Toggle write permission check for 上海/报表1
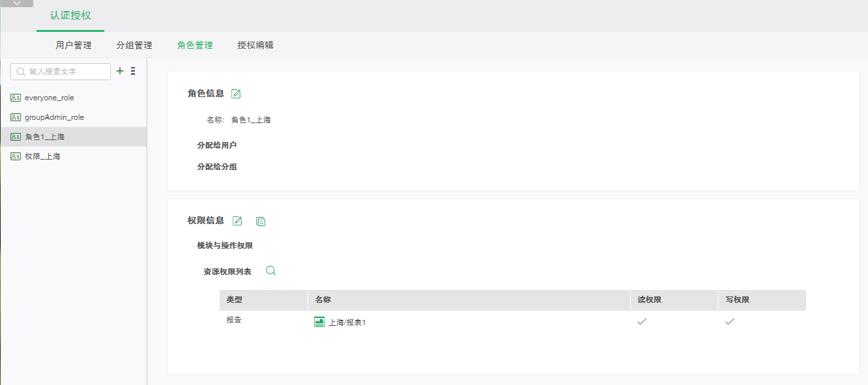Viewport: 868px width, 385px height. tap(730, 321)
